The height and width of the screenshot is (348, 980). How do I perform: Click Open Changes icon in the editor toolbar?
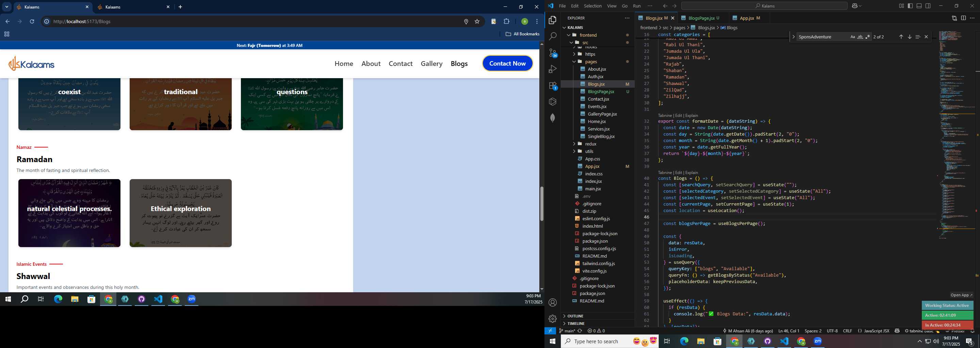[x=954, y=18]
